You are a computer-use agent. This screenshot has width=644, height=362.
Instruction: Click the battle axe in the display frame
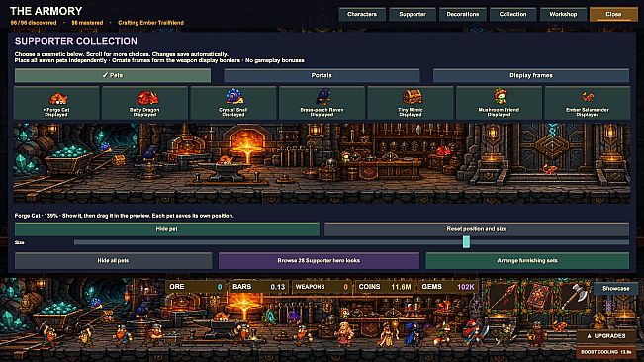(x=575, y=297)
